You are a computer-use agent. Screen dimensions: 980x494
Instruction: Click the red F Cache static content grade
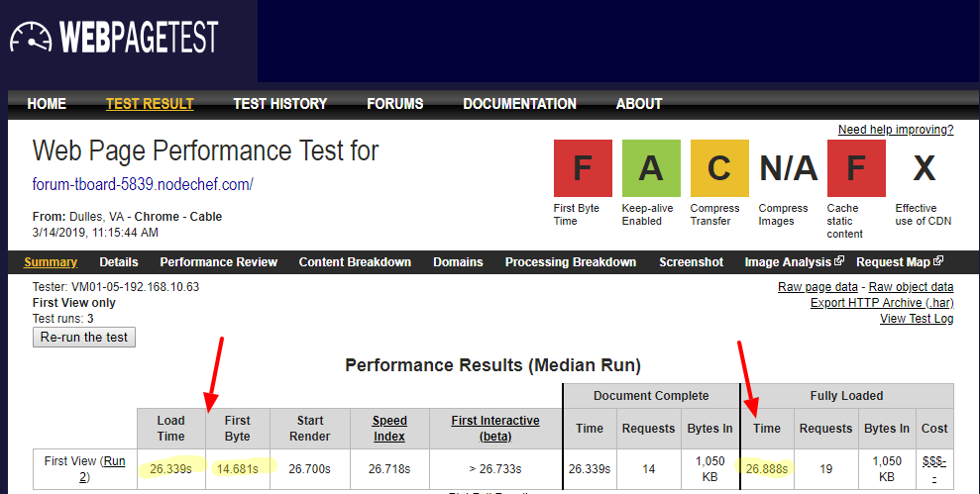click(856, 168)
